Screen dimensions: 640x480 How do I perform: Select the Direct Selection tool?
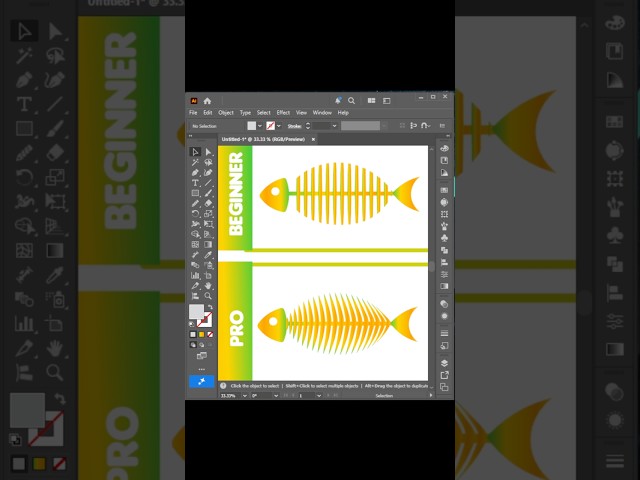pos(208,152)
